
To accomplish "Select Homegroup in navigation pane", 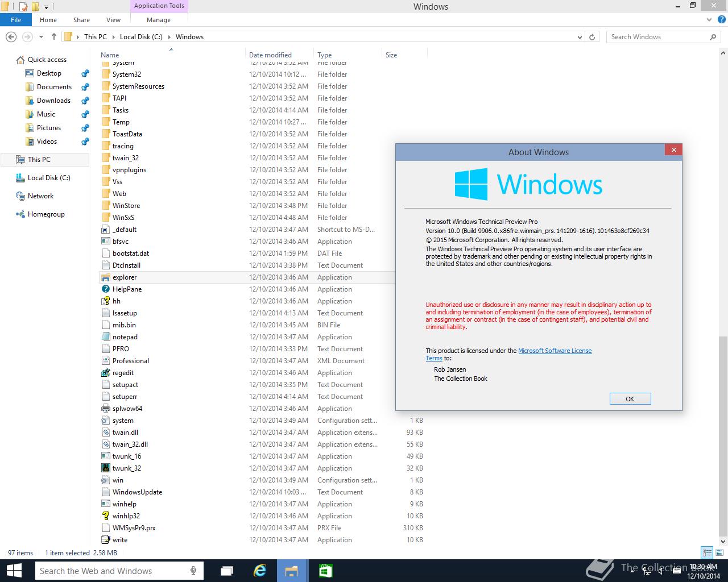I will point(46,214).
